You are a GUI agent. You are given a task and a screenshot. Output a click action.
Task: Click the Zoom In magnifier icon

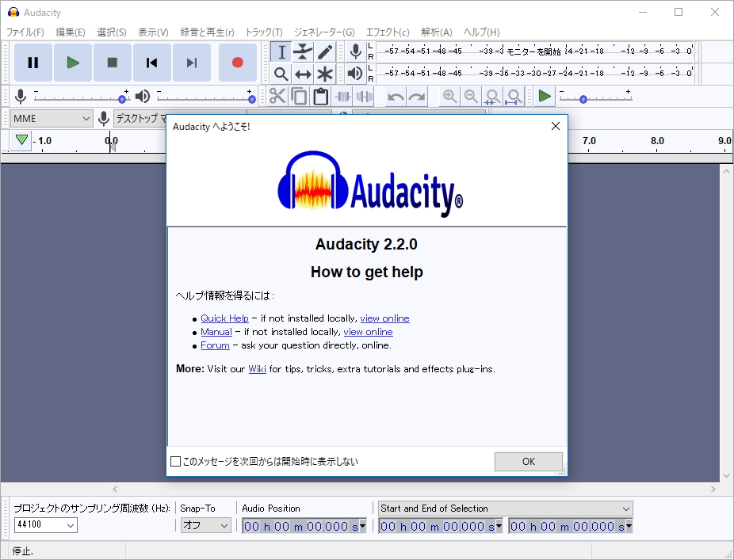[449, 96]
